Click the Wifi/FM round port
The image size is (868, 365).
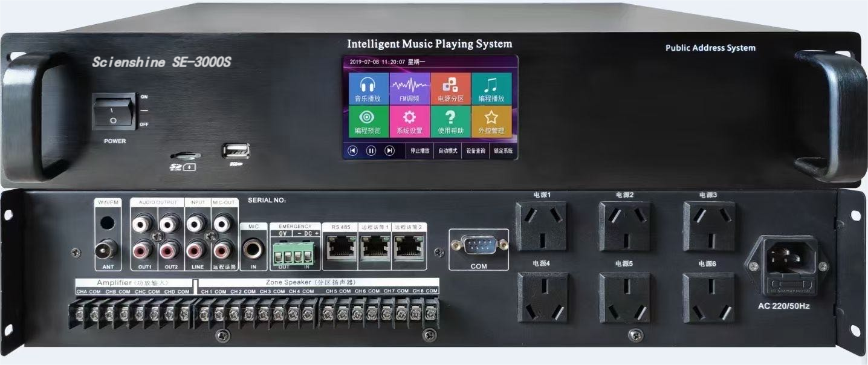pyautogui.click(x=107, y=224)
